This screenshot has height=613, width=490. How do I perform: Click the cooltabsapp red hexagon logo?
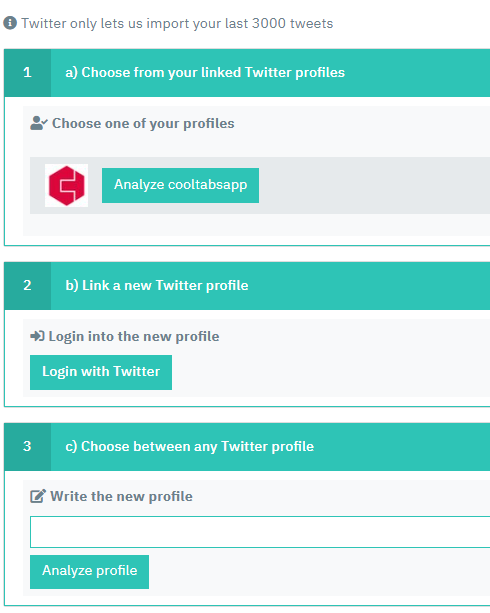pyautogui.click(x=66, y=185)
